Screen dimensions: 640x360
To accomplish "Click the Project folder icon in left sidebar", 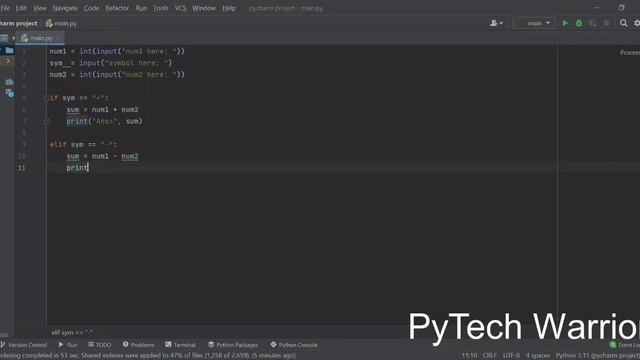I will [x=9, y=50].
